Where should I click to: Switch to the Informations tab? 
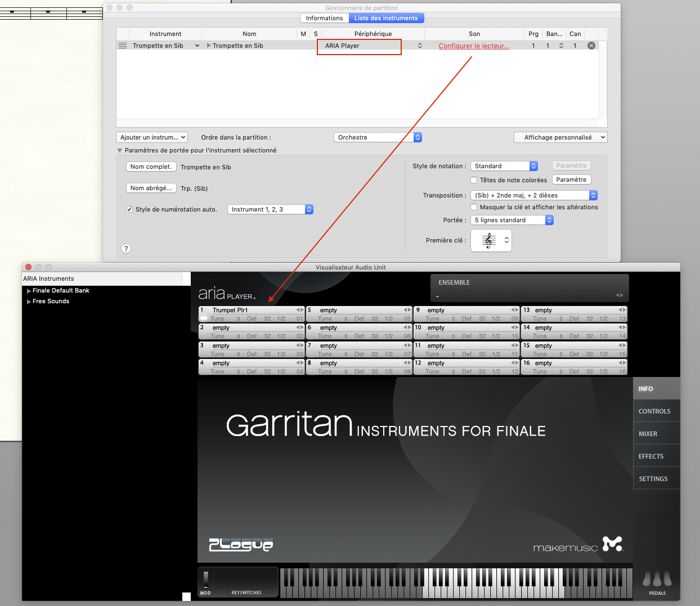coord(324,18)
